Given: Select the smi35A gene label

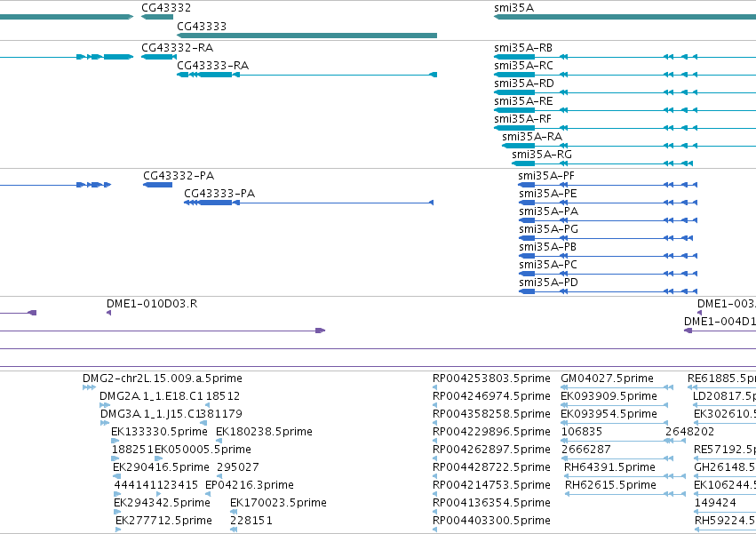Looking at the screenshot, I should 514,8.
